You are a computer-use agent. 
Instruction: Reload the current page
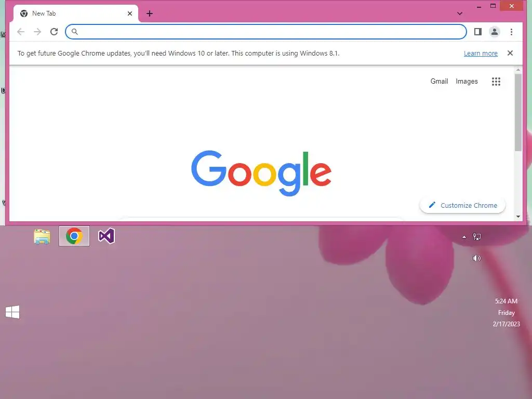pos(54,32)
